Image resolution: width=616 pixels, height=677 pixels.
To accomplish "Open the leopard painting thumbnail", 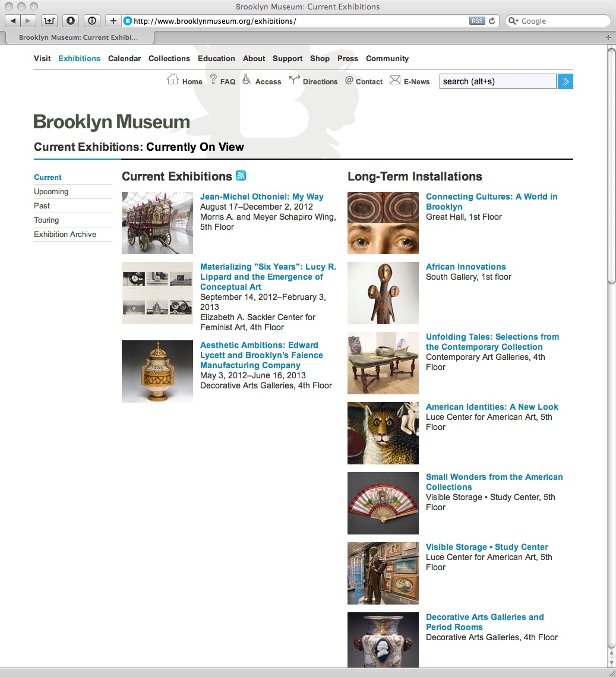I will coord(383,433).
